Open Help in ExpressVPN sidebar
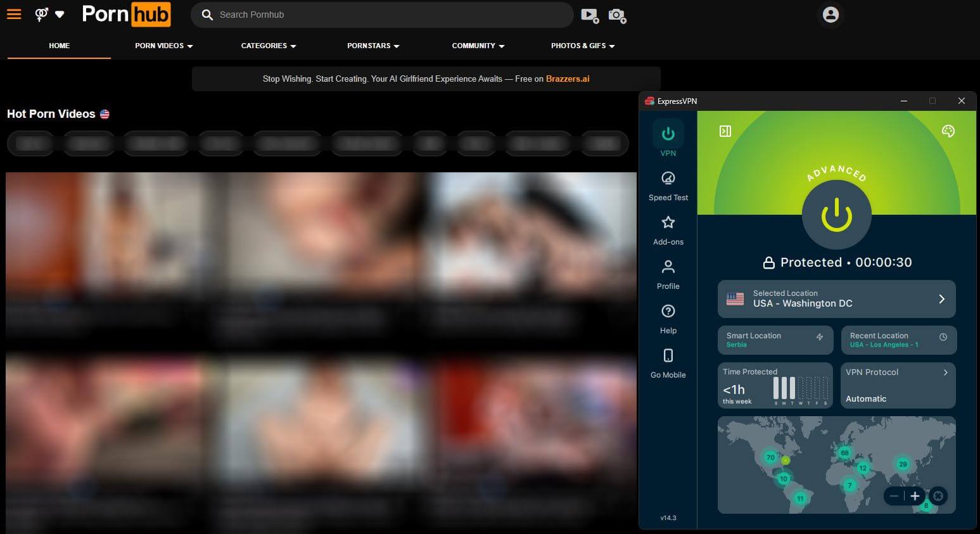This screenshot has height=534, width=980. 668,319
